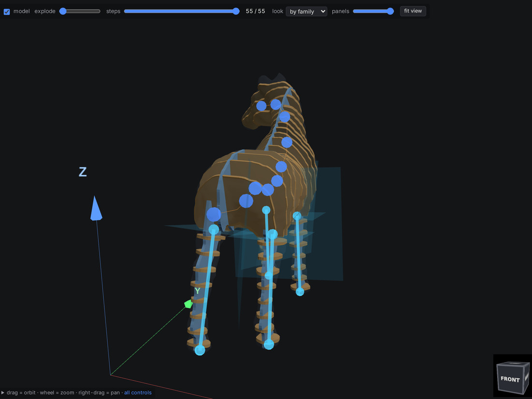This screenshot has width=532, height=399.
Task: Click the blue Z axis arrowhead
Action: 96,208
